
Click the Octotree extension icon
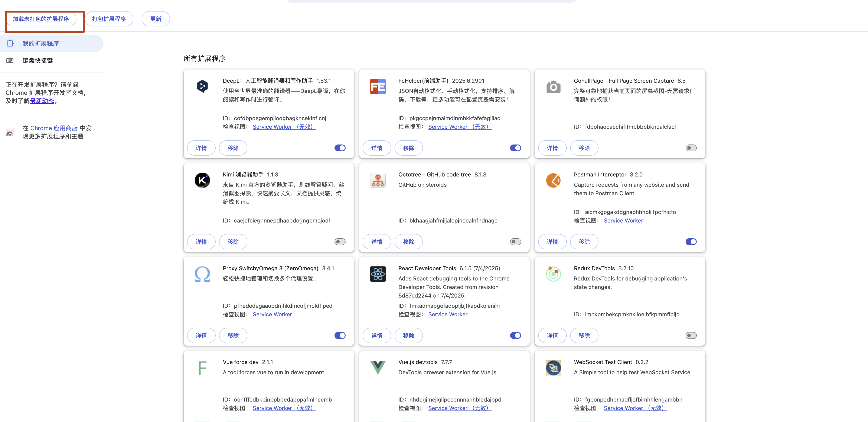click(378, 180)
